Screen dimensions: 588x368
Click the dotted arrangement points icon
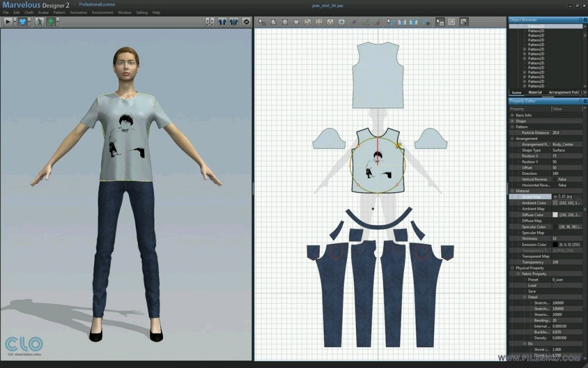(x=210, y=22)
